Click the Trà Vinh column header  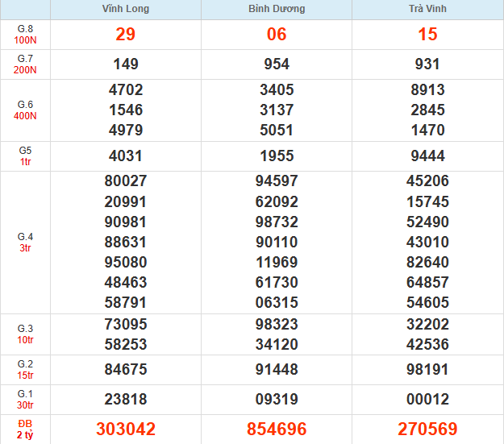(x=427, y=9)
